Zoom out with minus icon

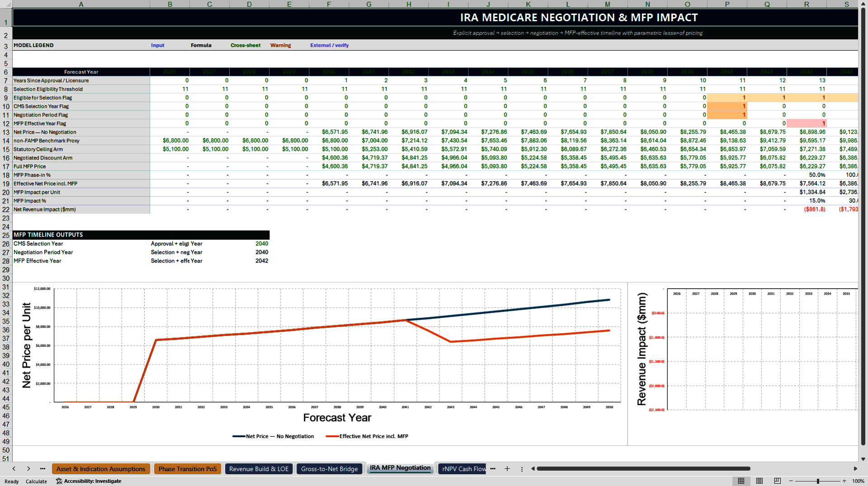[x=791, y=481]
